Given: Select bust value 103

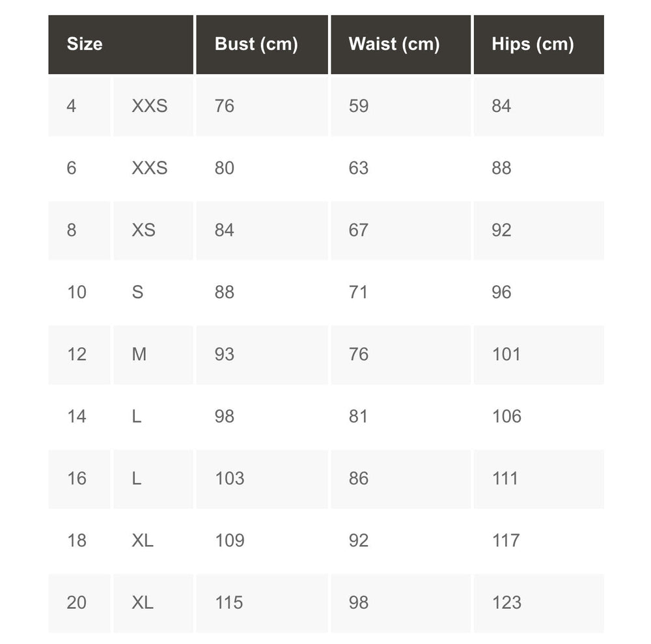Looking at the screenshot, I should click(230, 478).
